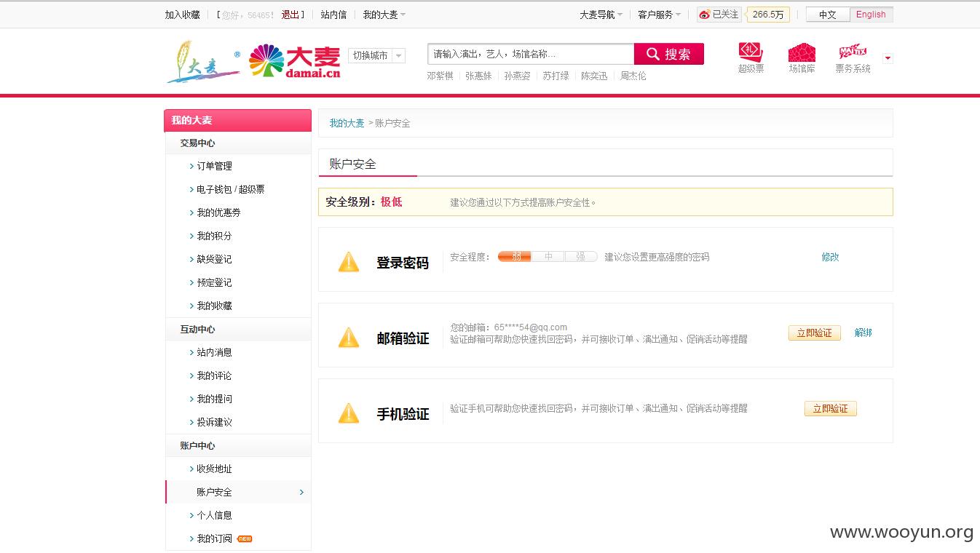Click the search input field
The width and height of the screenshot is (980, 553).
pos(531,54)
